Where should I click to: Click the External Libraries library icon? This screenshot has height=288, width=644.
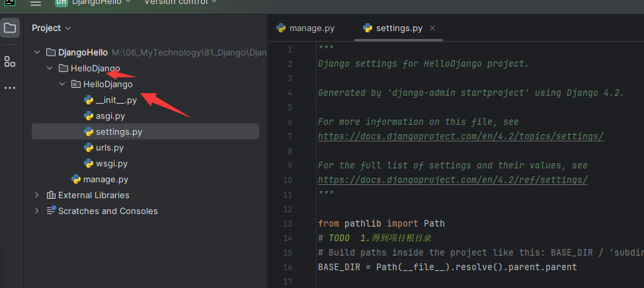pos(51,195)
